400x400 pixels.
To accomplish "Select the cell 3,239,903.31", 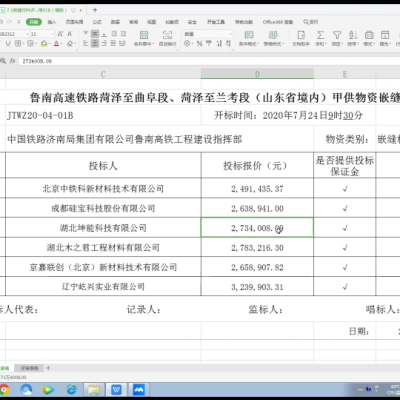I will (257, 287).
